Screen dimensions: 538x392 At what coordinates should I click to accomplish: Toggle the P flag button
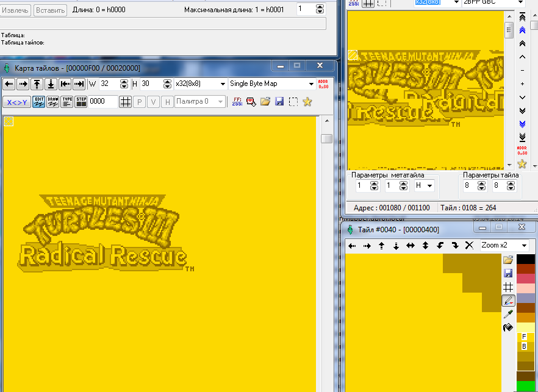pyautogui.click(x=139, y=102)
